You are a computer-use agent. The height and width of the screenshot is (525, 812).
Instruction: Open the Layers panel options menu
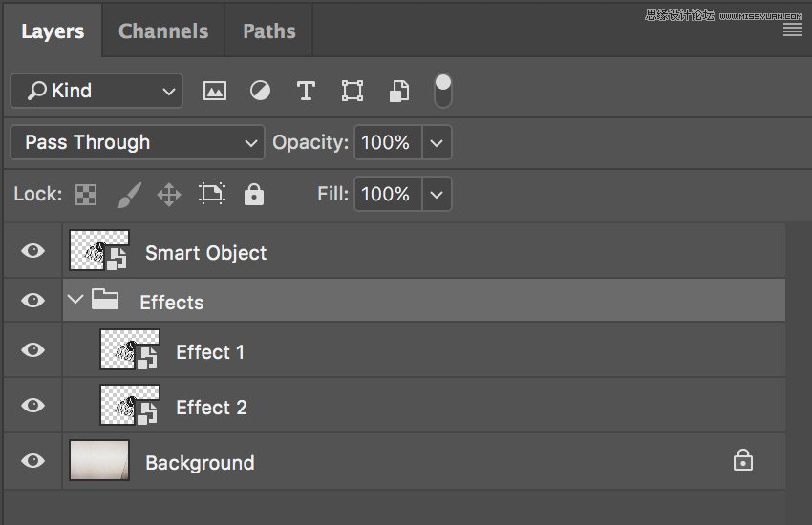tap(792, 31)
